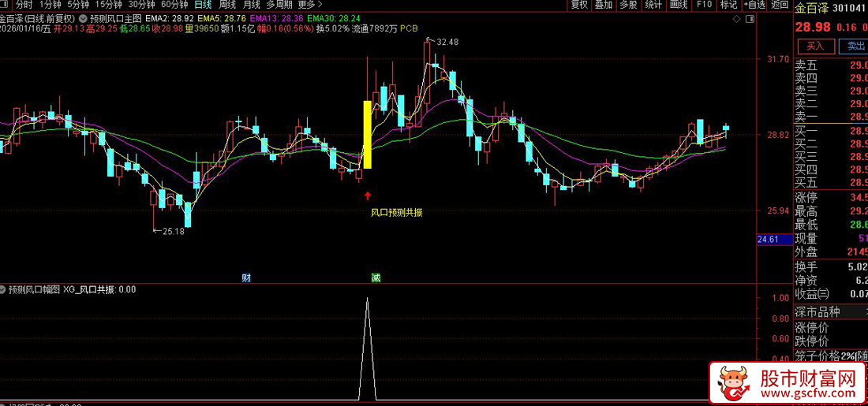Image resolution: width=868 pixels, height=406 pixels.
Task: Toggle the side panel icon beside the diamond
Action: click(750, 20)
